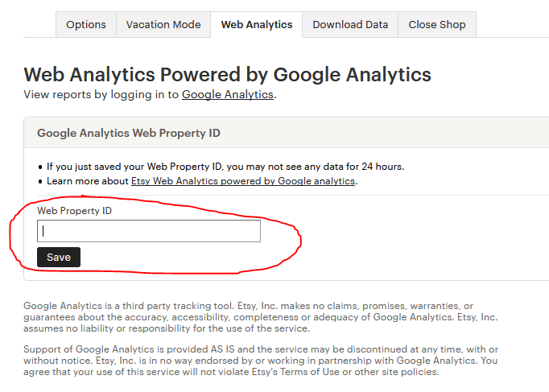
Task: Open the Options tab
Action: 86,24
